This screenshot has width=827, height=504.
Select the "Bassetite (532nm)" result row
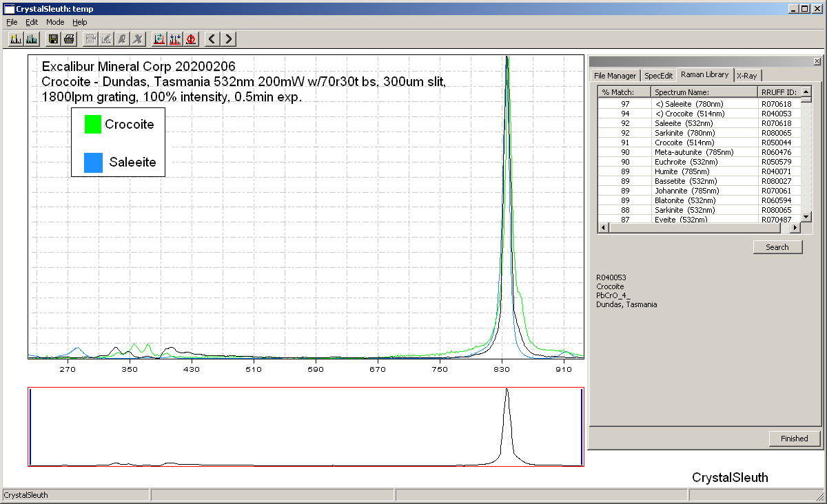click(x=699, y=181)
